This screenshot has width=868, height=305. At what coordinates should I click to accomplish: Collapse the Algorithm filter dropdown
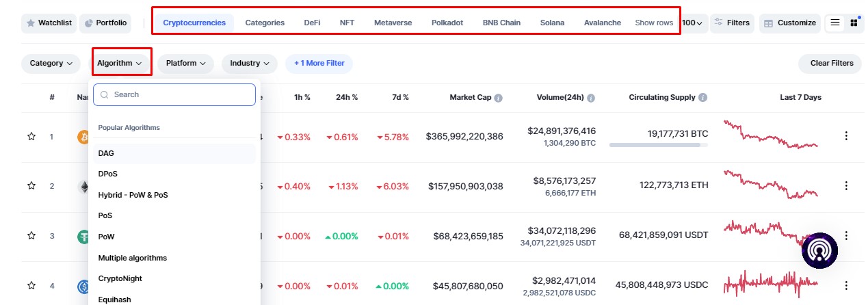(x=120, y=64)
